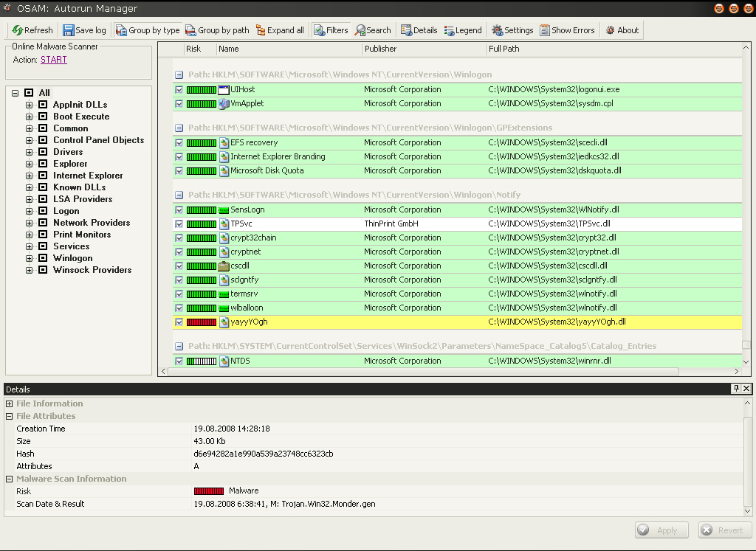This screenshot has width=756, height=551.
Task: Click the NTDS file icon
Action: click(224, 361)
